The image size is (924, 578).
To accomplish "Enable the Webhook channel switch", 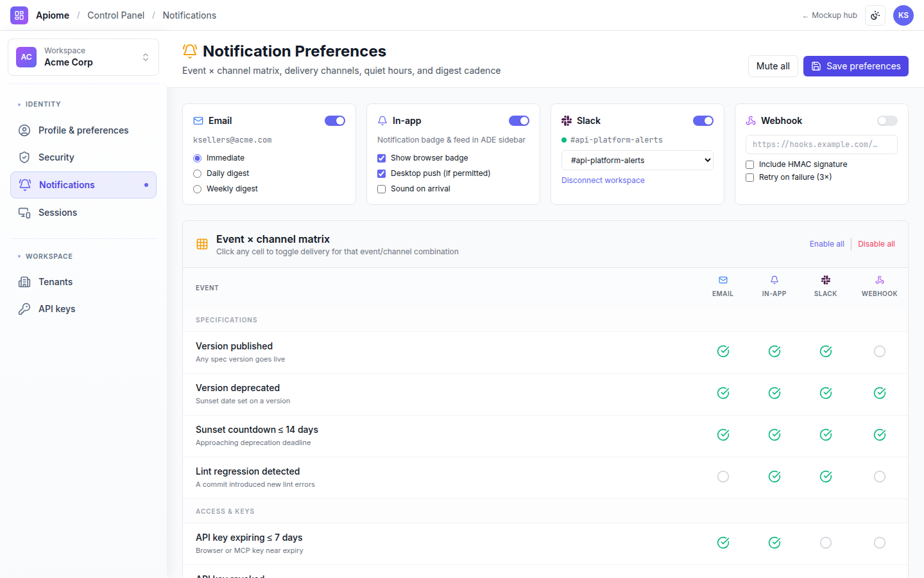I will [x=887, y=121].
